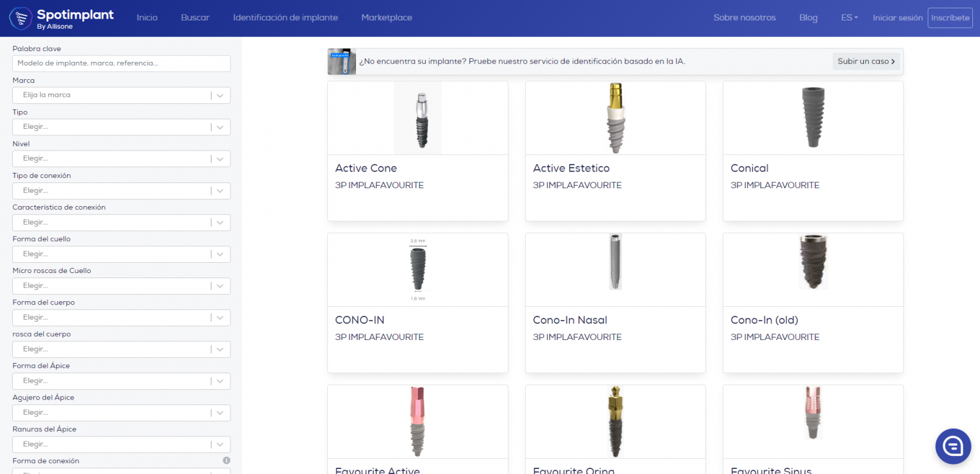980x474 pixels.
Task: Open the Favourite Active implant image
Action: point(418,422)
